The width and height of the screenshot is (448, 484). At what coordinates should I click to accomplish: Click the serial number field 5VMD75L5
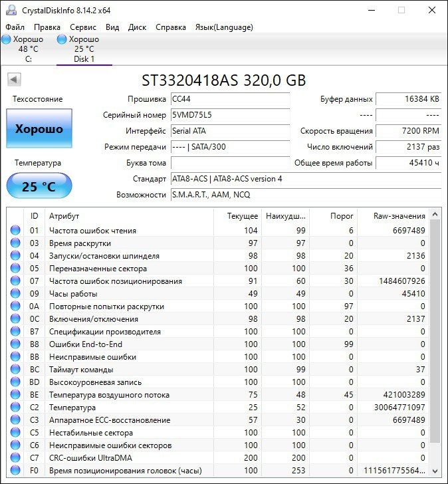point(230,115)
